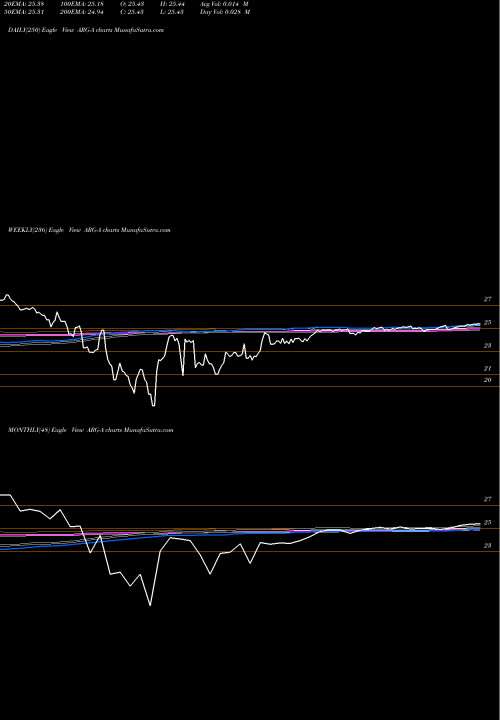This screenshot has width=500, height=720.
Task: Click the WEEKLY Eagle View chart title
Action: 89,230
